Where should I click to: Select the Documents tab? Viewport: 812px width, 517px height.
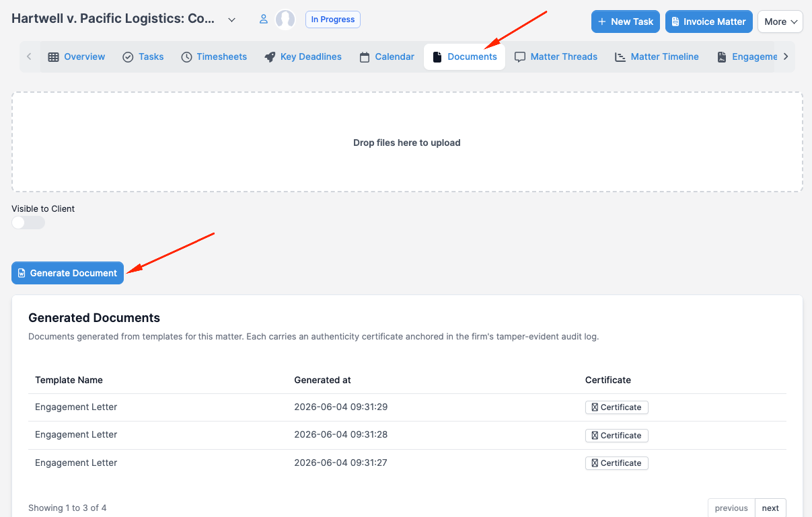coord(464,57)
